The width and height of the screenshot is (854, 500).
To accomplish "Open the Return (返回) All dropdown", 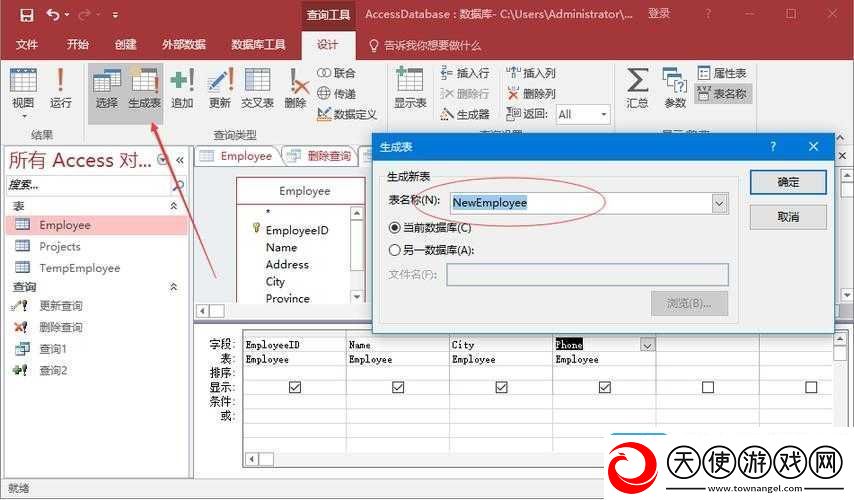I will click(603, 114).
